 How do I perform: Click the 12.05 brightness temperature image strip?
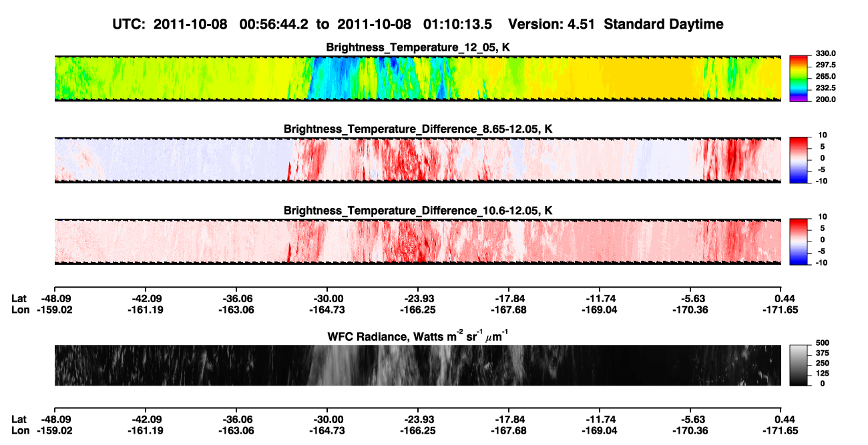(x=417, y=79)
